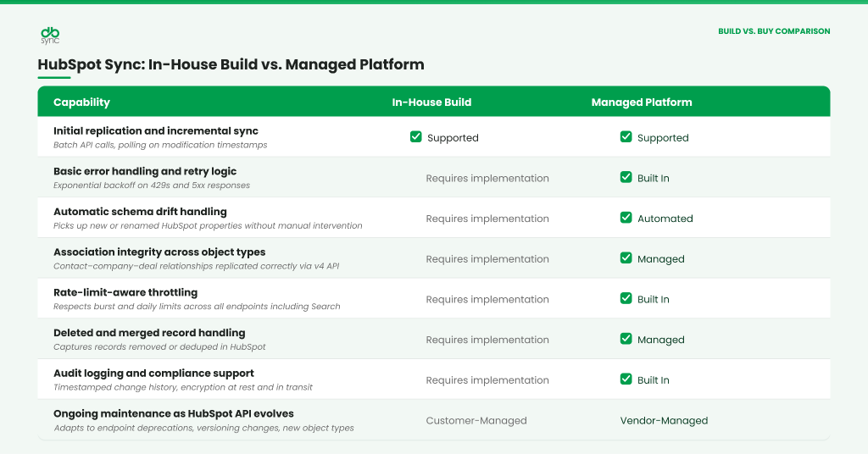Select 'Basic error handling and retry logic' heading
The height and width of the screenshot is (454, 868).
click(145, 171)
